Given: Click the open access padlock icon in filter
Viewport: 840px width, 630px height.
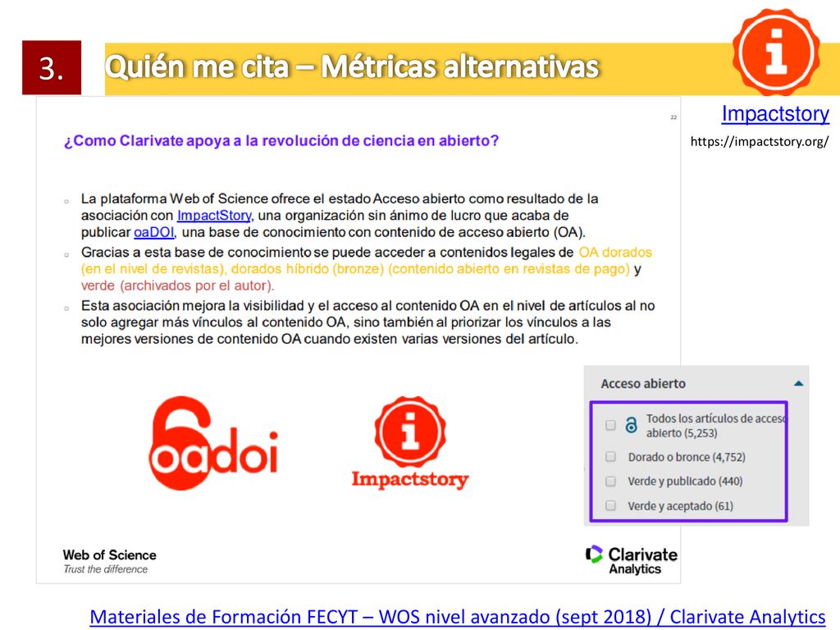Looking at the screenshot, I should point(631,425).
